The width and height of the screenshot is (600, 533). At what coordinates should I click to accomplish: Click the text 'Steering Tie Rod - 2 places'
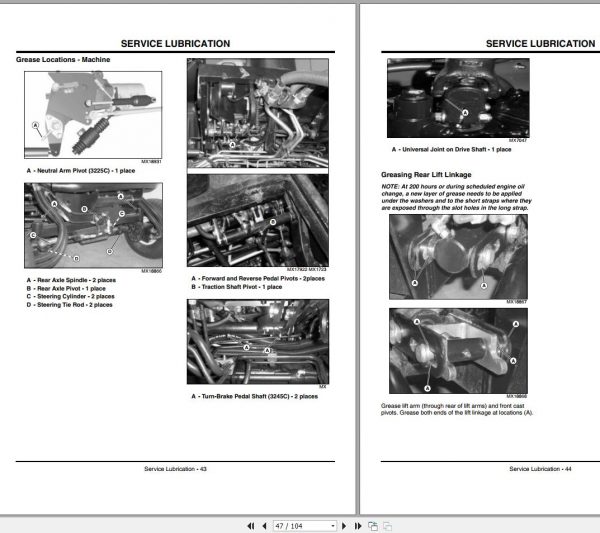tap(75, 305)
